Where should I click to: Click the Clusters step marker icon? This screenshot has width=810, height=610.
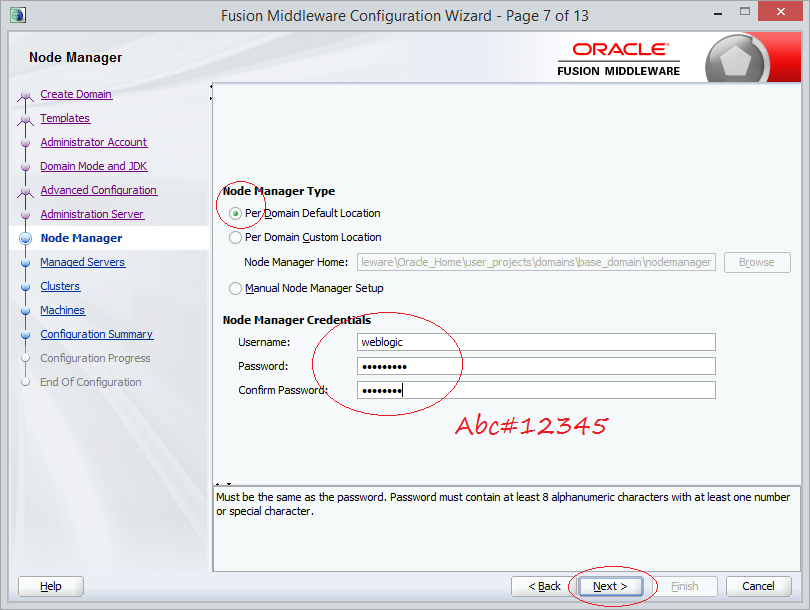[25, 287]
